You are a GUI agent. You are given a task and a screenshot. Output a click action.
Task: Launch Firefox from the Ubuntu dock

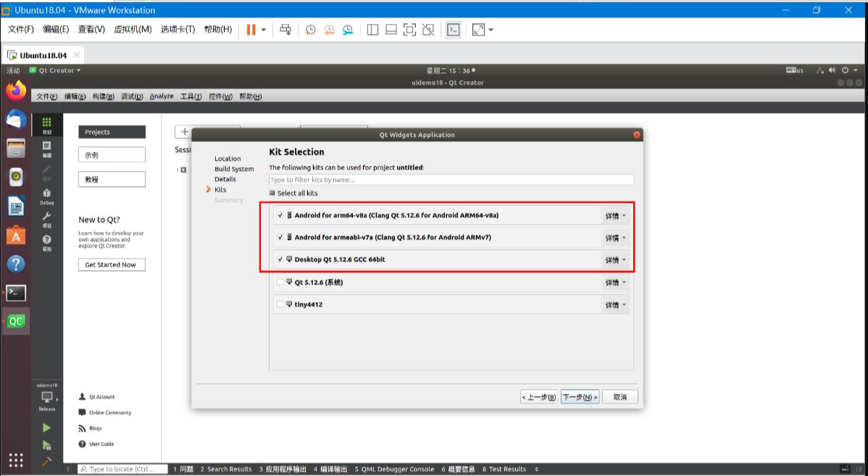pyautogui.click(x=16, y=91)
